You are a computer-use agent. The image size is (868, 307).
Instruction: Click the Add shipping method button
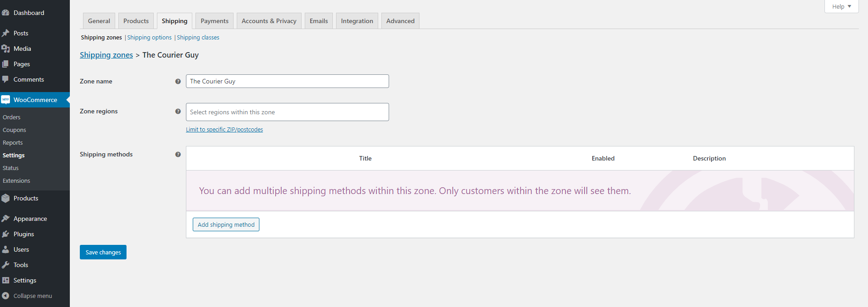coord(226,224)
